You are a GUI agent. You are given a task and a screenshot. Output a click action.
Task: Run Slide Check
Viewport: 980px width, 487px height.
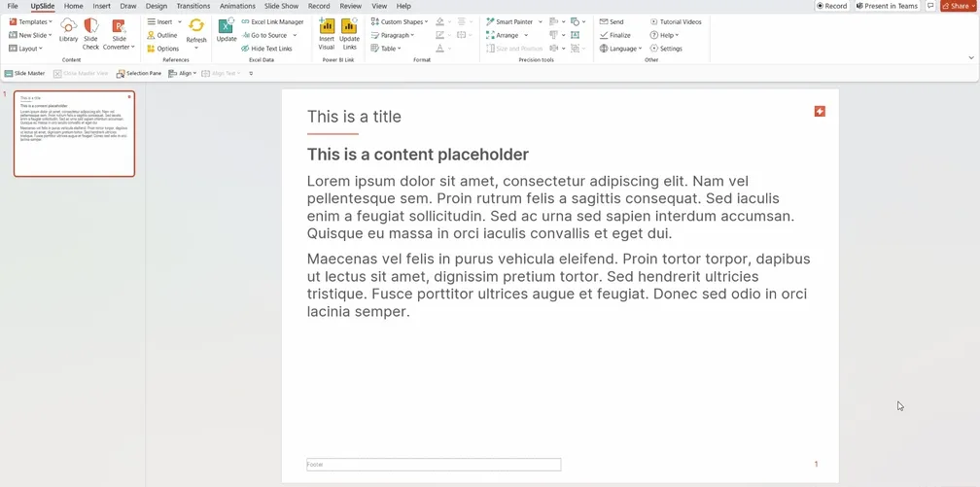(x=90, y=34)
